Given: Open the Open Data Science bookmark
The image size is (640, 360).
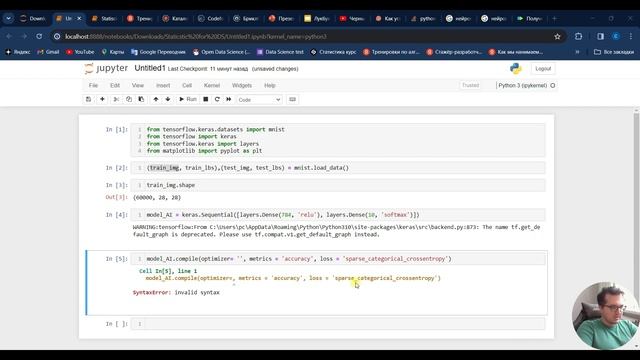Looking at the screenshot, I should (221, 52).
